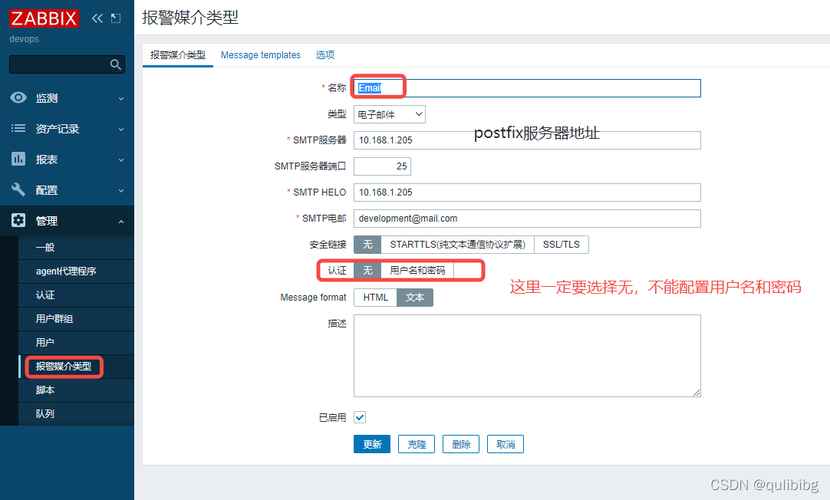
Task: Open 报警媒介类型 sidebar item
Action: click(76, 366)
